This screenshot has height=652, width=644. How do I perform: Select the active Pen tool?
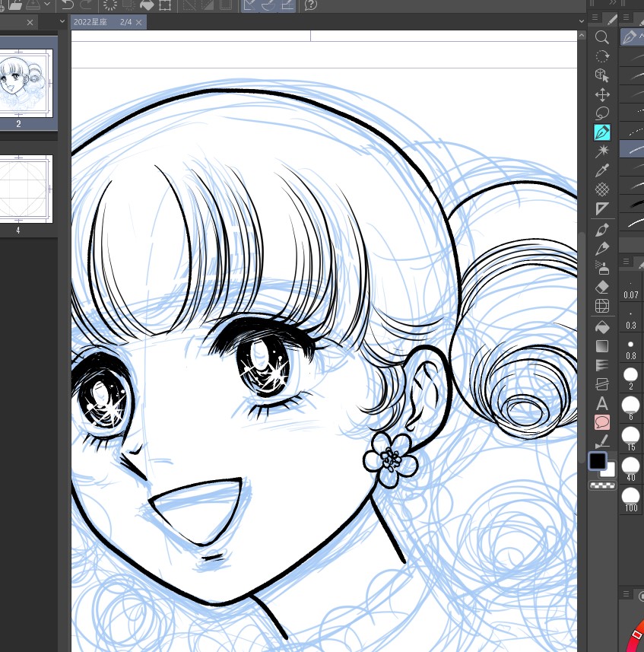tap(601, 132)
